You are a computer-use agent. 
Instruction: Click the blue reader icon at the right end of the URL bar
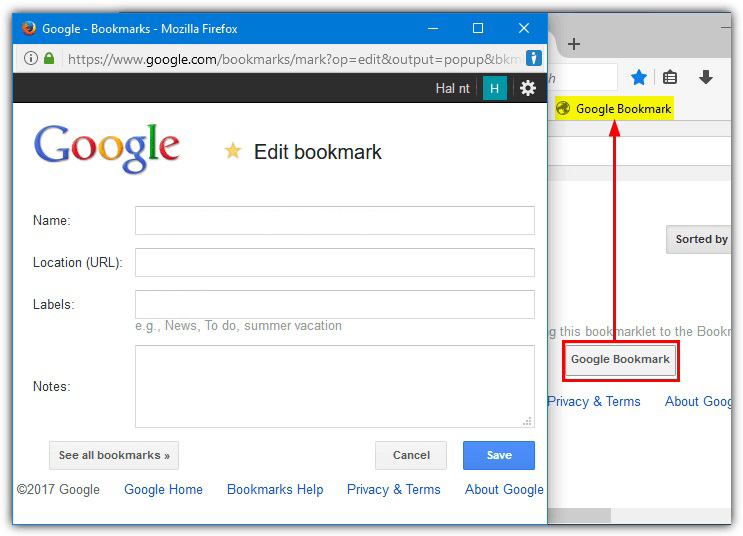tap(534, 59)
